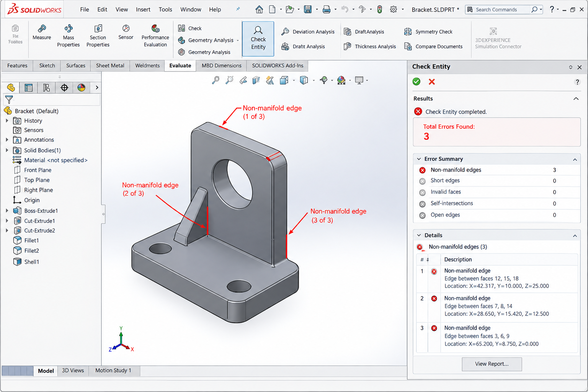This screenshot has height=392, width=588.
Task: Switch to PropertyManager tab icon
Action: [x=28, y=88]
